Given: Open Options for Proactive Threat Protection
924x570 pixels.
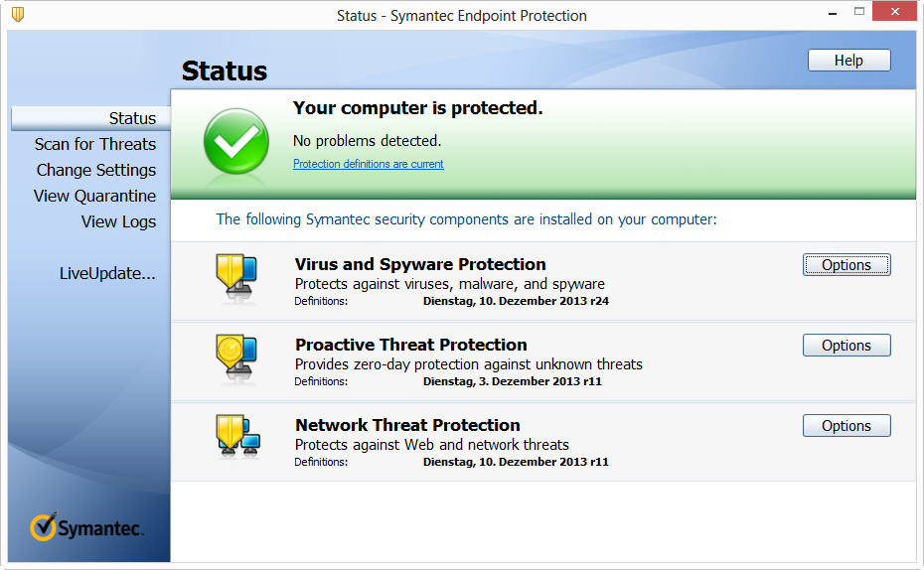Looking at the screenshot, I should pos(847,346).
